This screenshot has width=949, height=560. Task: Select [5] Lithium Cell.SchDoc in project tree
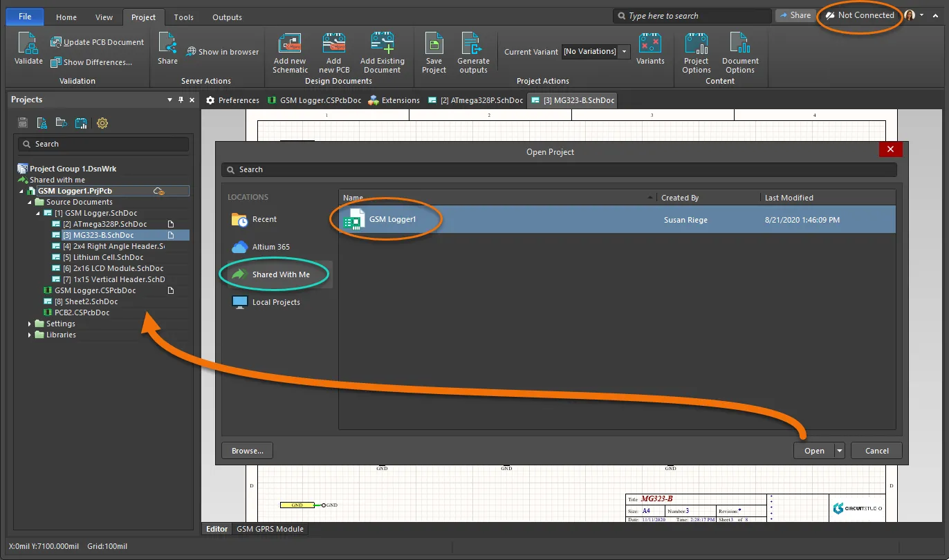coord(109,257)
